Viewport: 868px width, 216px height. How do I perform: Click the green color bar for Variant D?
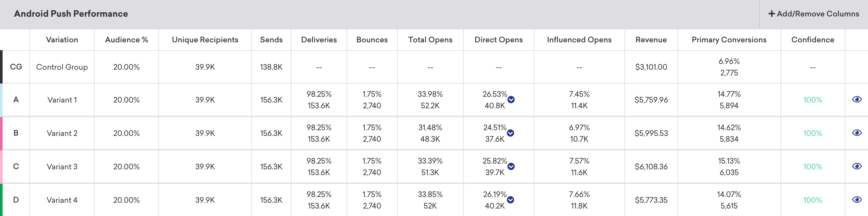click(1, 200)
